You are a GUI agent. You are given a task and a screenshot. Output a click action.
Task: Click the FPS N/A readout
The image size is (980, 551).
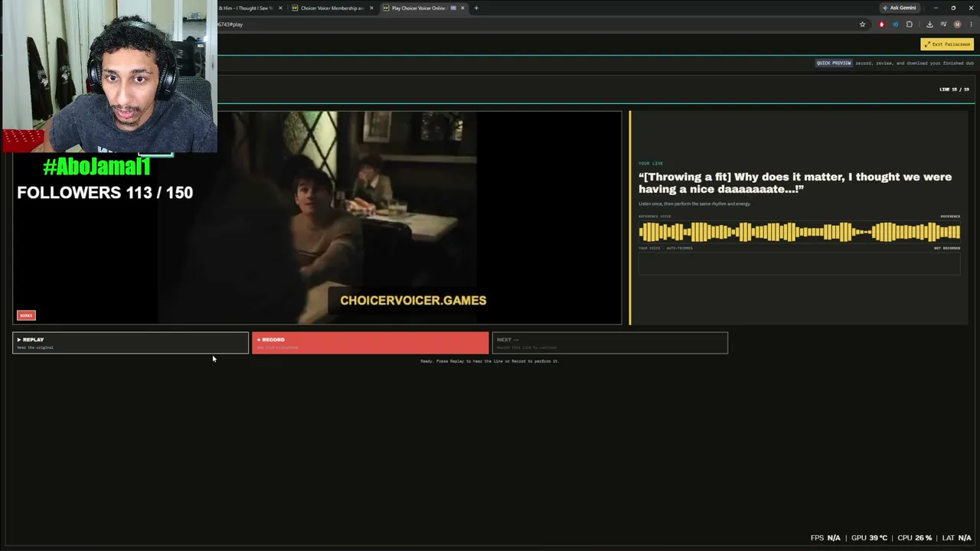coord(825,538)
